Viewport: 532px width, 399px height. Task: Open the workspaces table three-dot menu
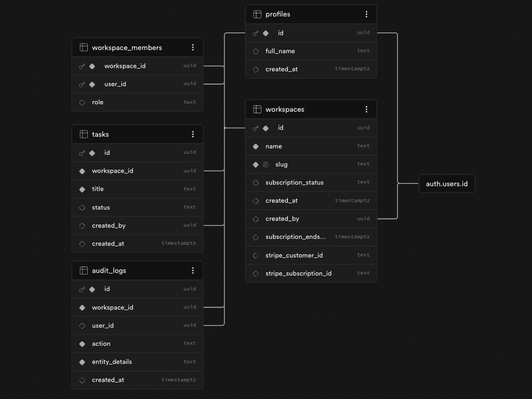(x=367, y=109)
